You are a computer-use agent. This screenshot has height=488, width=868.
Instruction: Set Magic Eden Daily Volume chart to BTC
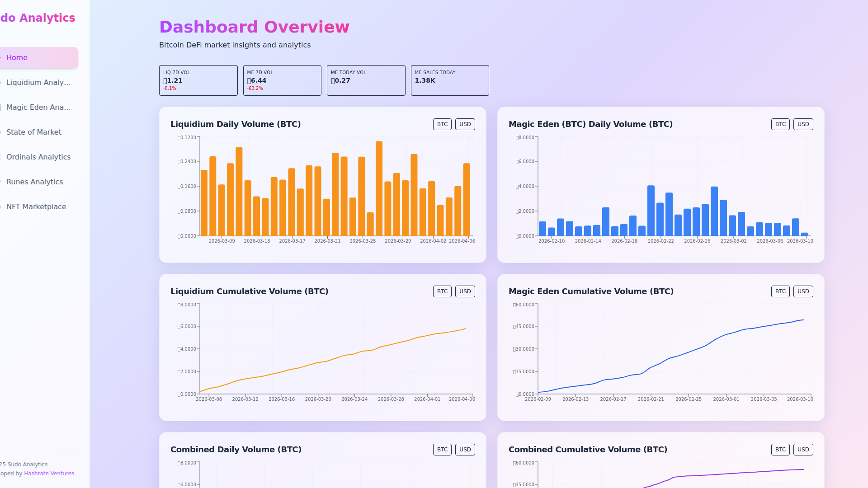780,124
